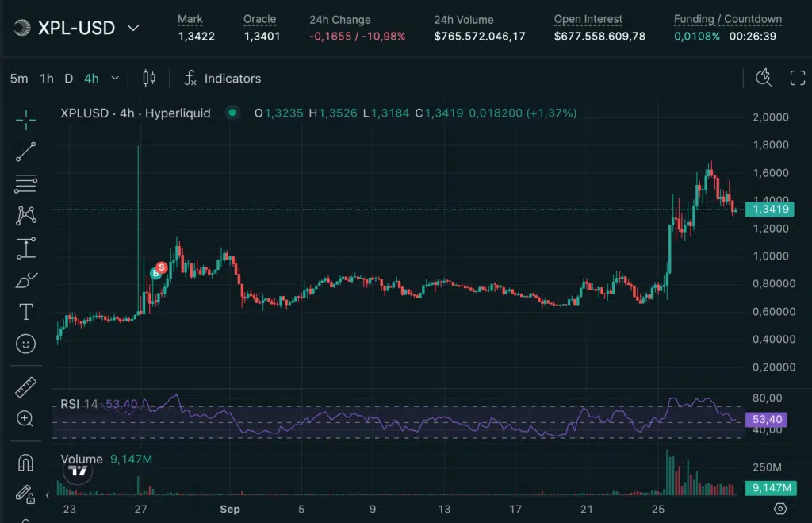Expand the timeframe chevron next to 4h
The image size is (812, 523).
113,78
